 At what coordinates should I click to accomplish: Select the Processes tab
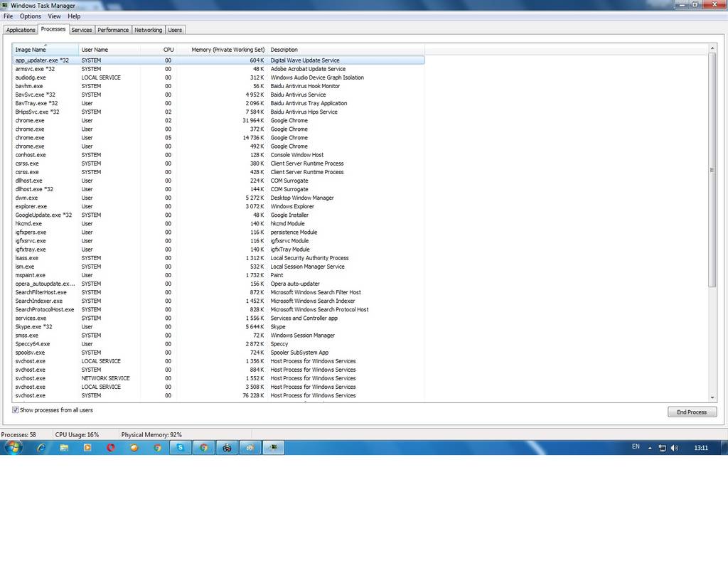coord(53,28)
